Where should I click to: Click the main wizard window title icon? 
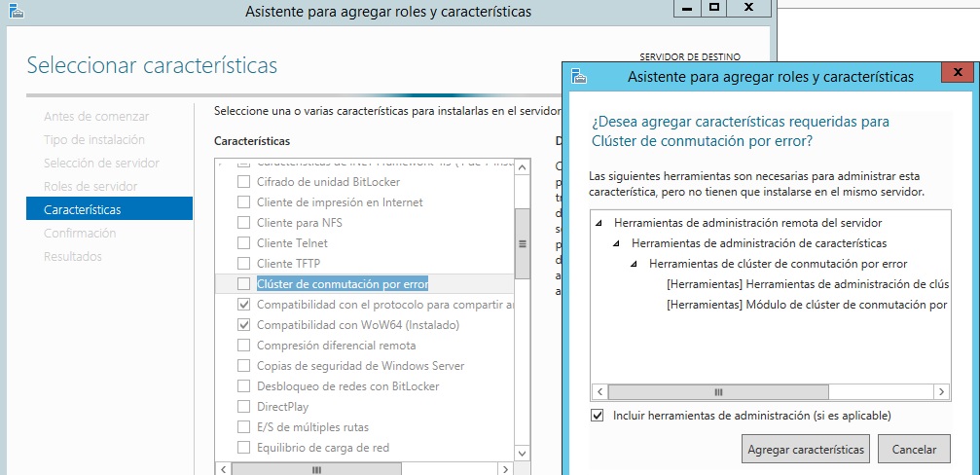click(x=16, y=12)
